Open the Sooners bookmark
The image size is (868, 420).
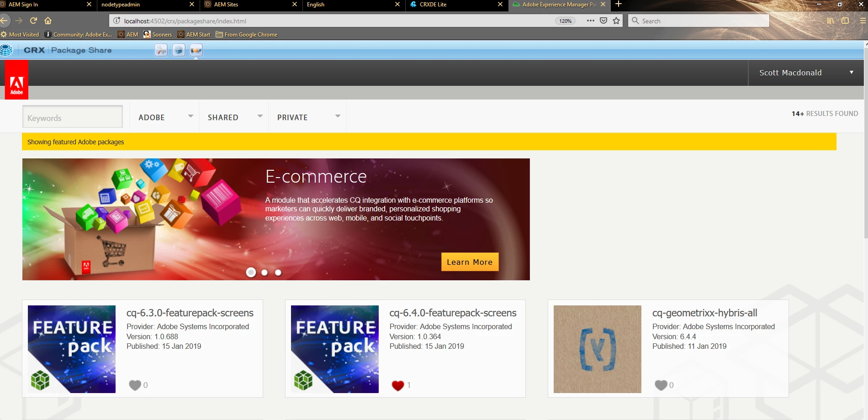click(158, 34)
